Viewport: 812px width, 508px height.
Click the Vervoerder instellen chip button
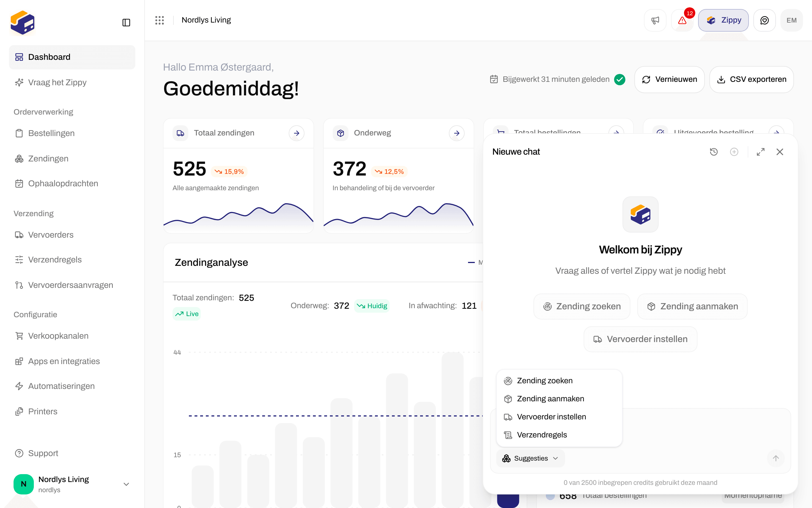coord(640,339)
